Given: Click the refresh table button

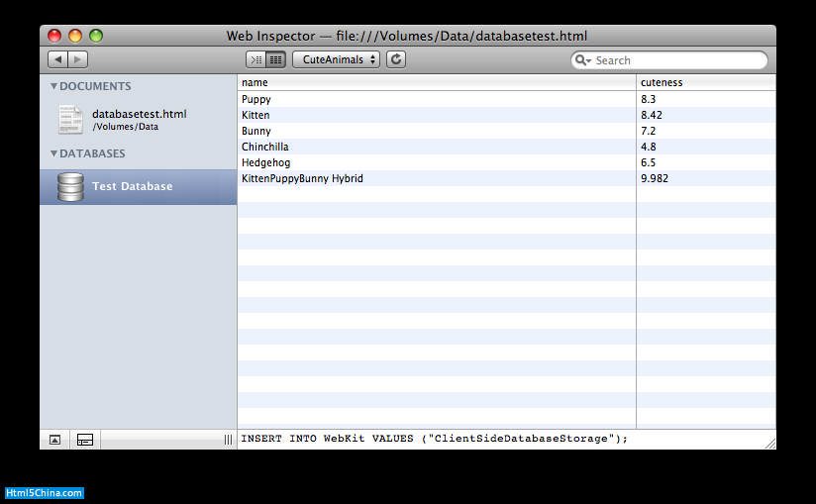Looking at the screenshot, I should [x=396, y=60].
